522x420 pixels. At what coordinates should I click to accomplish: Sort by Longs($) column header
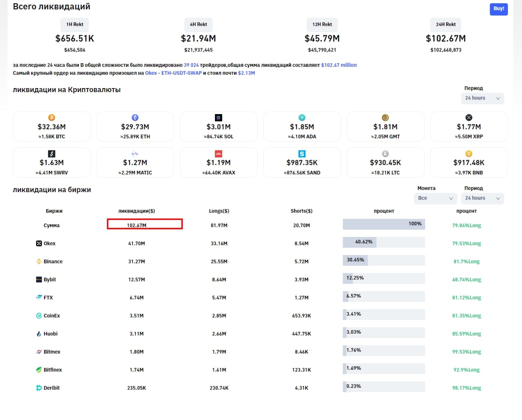219,211
